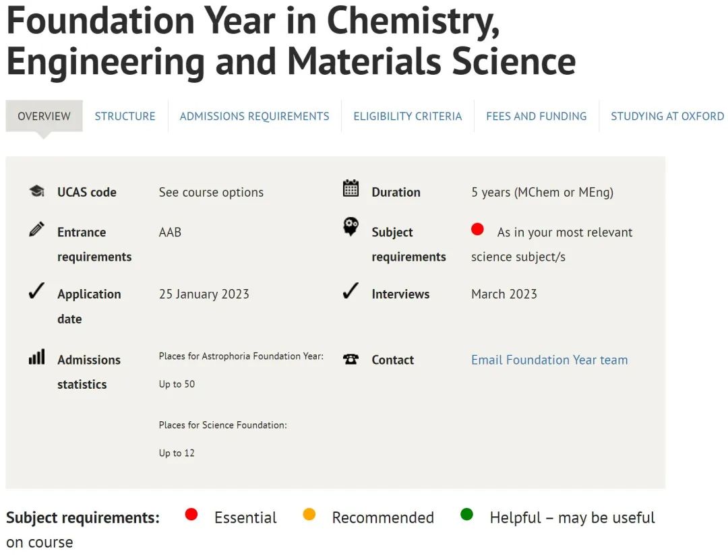Click the Foundation Year page heading
This screenshot has width=728, height=560.
pos(291,41)
